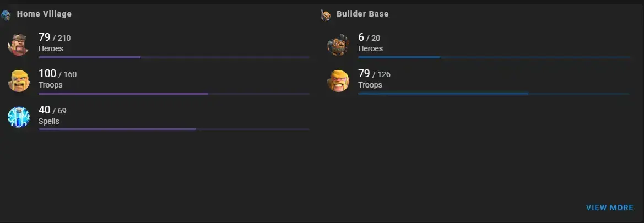Click the Spells progress bar
This screenshot has width=644, height=223.
pos(174,130)
